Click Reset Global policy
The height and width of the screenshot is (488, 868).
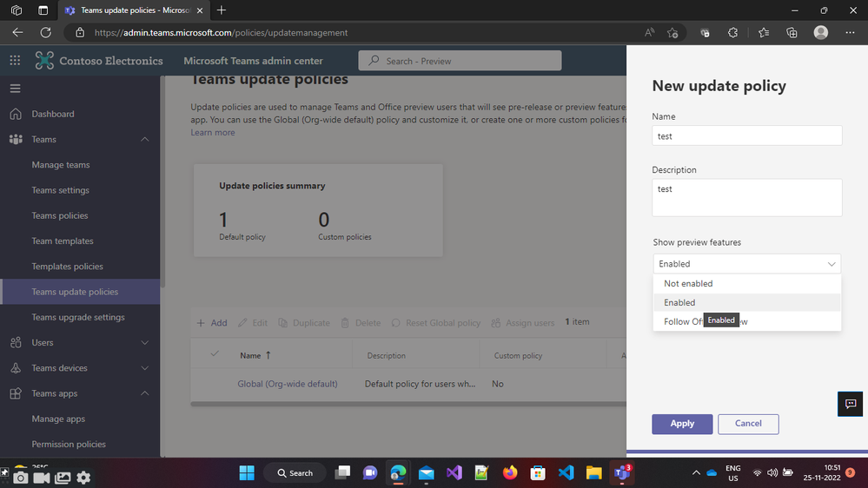click(x=435, y=322)
